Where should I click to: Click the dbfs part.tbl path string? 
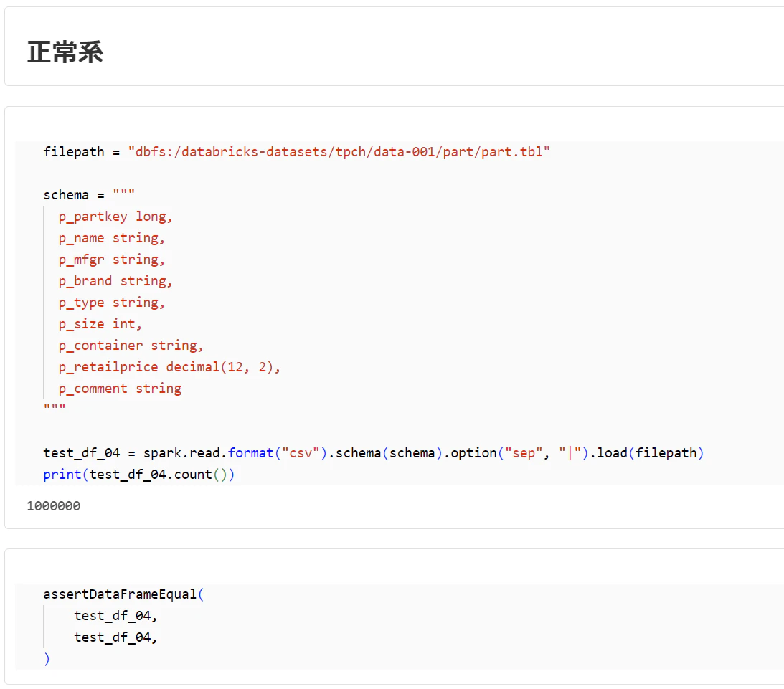(x=339, y=152)
